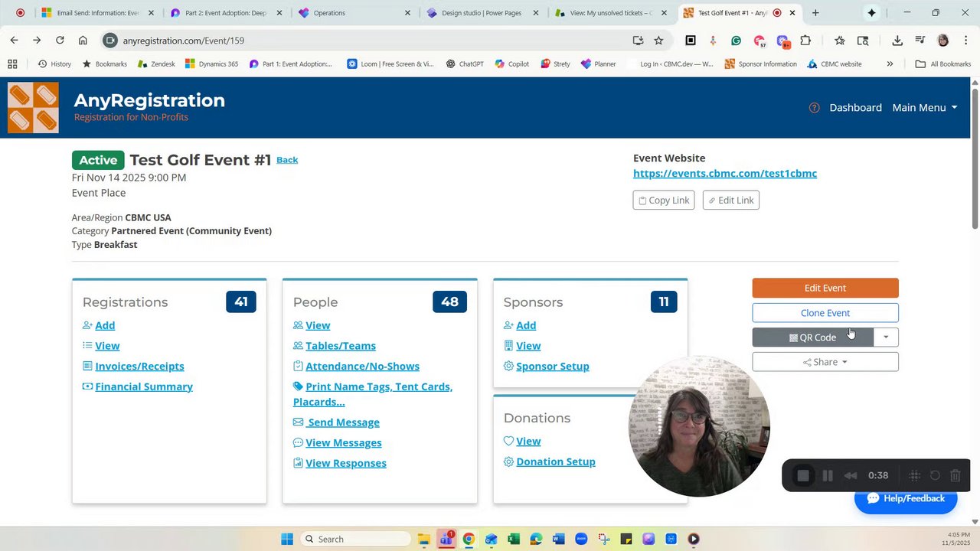Viewport: 980px width, 551px height.
Task: Click the Chrome profile avatar
Action: (x=943, y=41)
